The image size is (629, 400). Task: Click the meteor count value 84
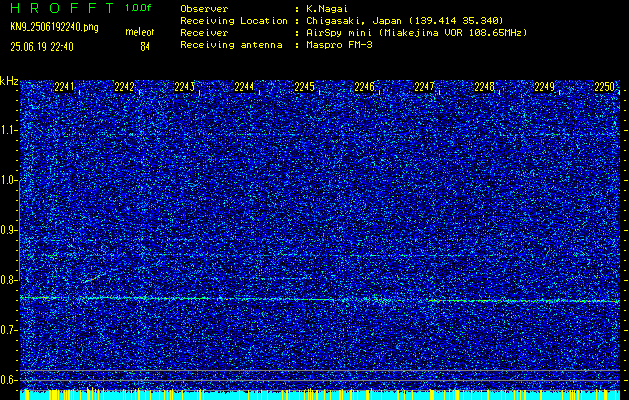145,47
